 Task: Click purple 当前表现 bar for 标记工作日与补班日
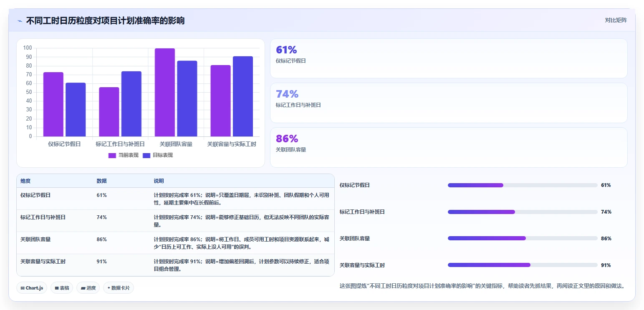[109, 112]
